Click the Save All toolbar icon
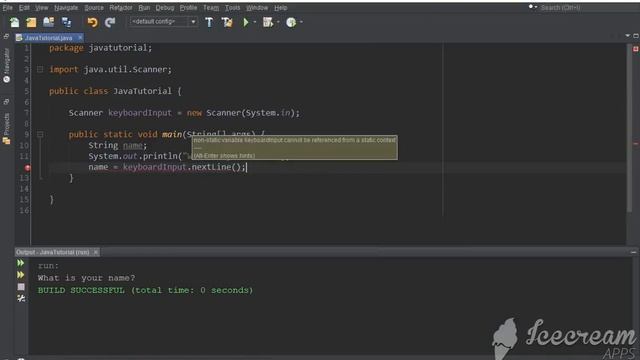Image resolution: width=640 pixels, height=360 pixels. [x=66, y=22]
